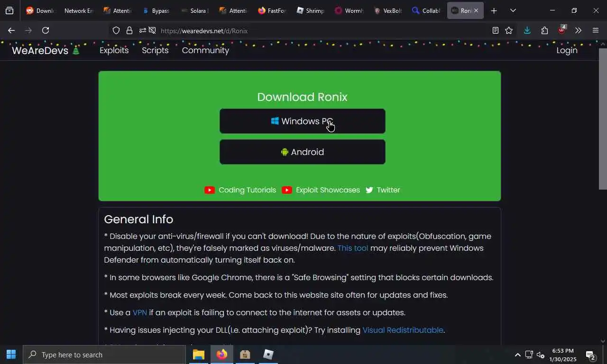Click the General Info heading

point(138,219)
